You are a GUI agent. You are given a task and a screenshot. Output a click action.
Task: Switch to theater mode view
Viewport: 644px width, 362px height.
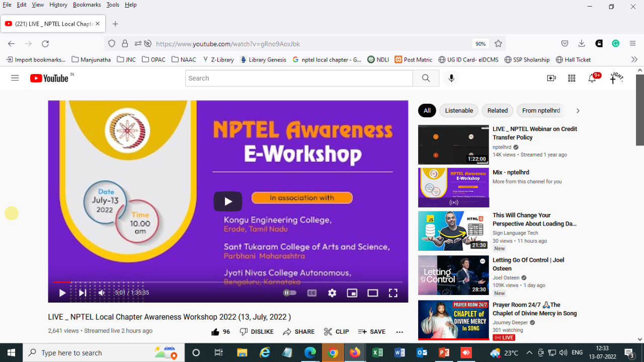(372, 293)
